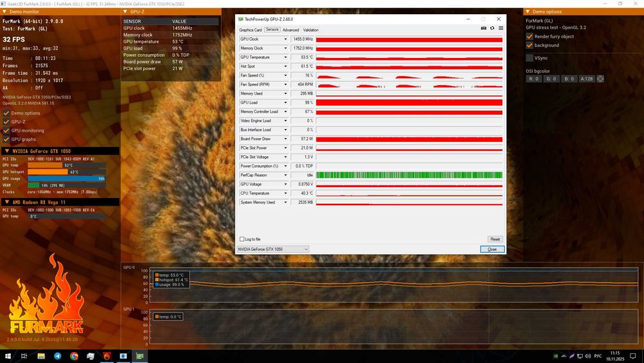Open the CPU Temperature dropdown

click(285, 193)
